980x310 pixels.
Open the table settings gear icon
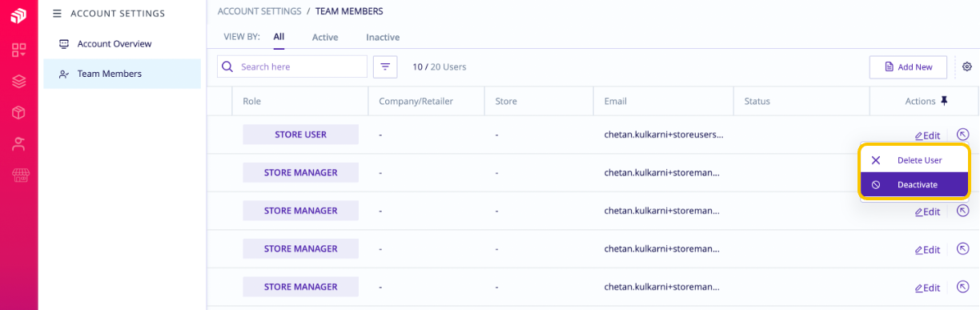pos(967,67)
